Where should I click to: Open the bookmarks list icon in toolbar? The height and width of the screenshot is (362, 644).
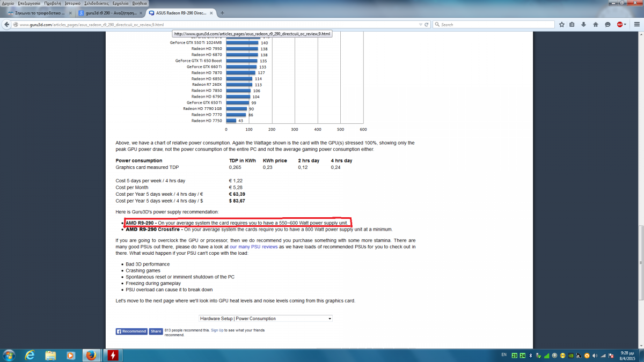coord(572,24)
